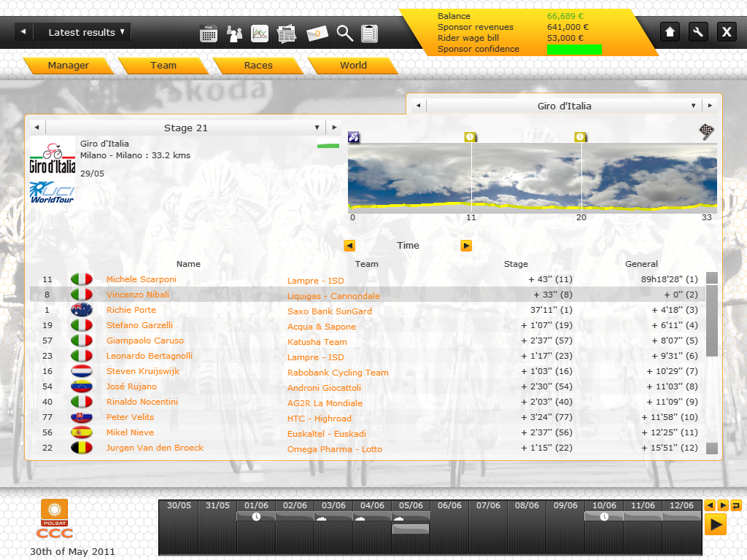Open the News newspaper icon

(x=287, y=34)
